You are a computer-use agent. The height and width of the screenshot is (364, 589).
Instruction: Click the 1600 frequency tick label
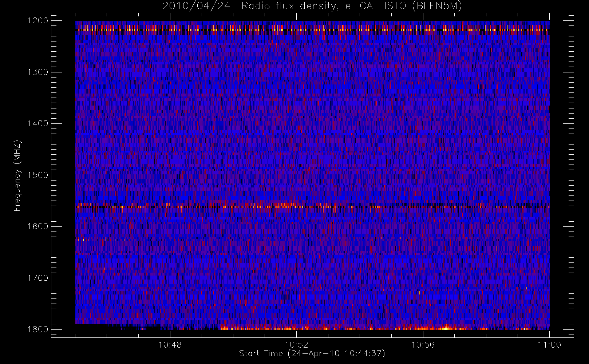(38, 226)
